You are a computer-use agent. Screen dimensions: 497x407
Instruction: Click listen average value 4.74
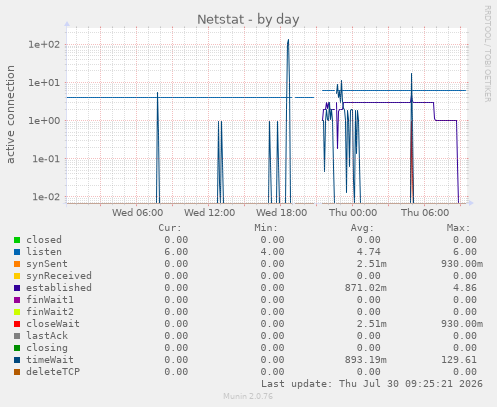[368, 252]
